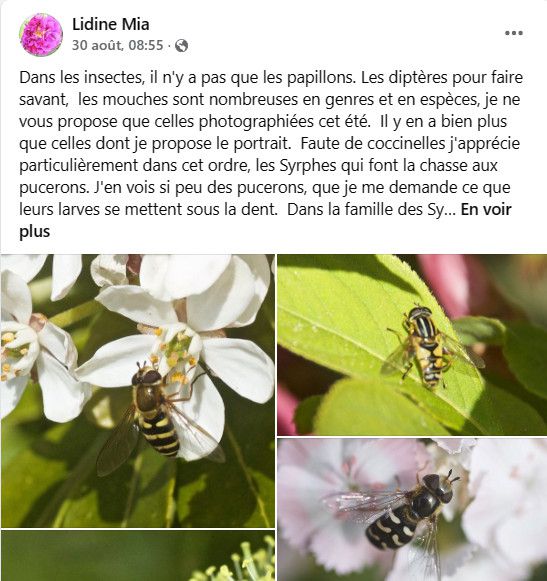Open the hoverfly on green leaf photo
Screen dimensions: 547x581
(x=412, y=345)
